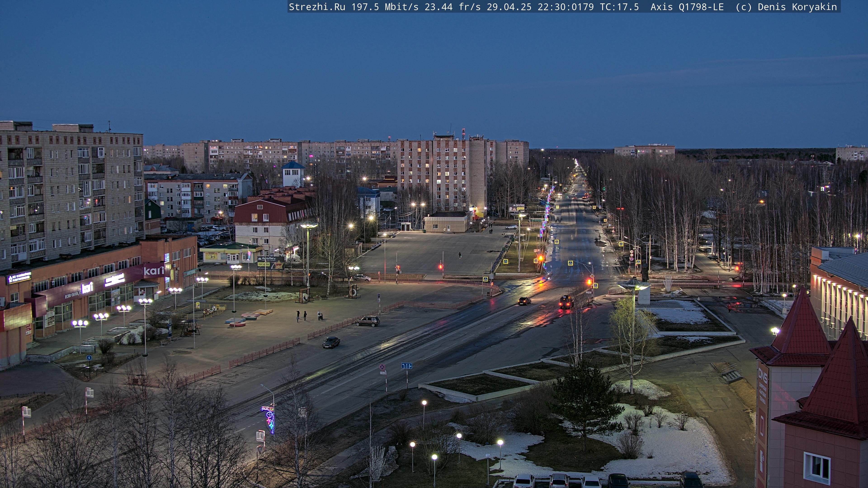The image size is (868, 488).
Task: Select the "197.5 Mbit/s" bitrate readout
Action: tap(385, 7)
